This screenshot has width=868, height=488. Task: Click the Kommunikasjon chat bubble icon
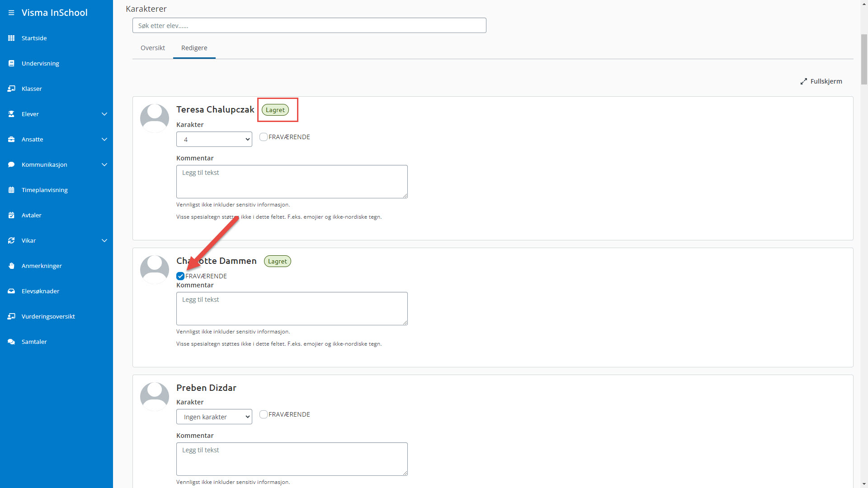coord(11,164)
